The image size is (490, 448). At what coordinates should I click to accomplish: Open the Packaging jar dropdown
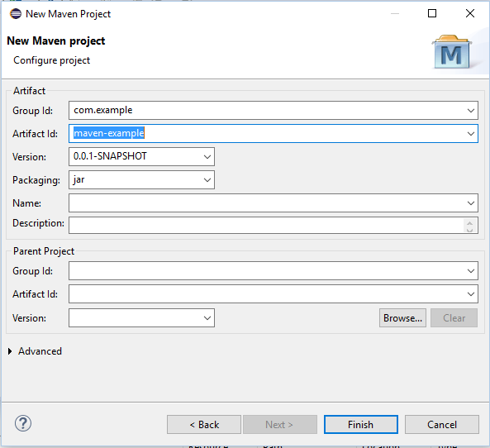click(x=207, y=179)
